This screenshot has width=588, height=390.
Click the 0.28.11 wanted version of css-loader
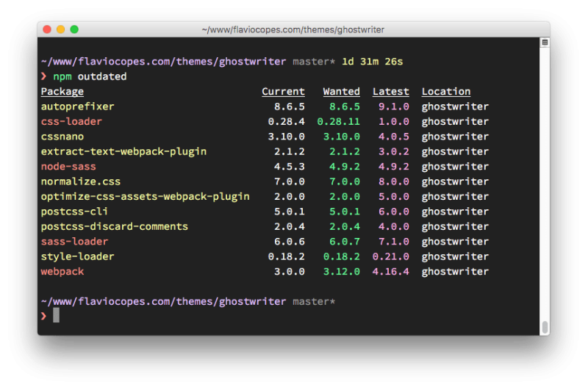point(338,121)
